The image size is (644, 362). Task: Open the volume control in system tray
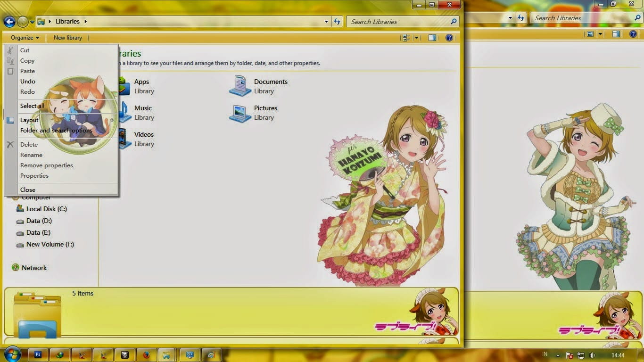coord(592,355)
